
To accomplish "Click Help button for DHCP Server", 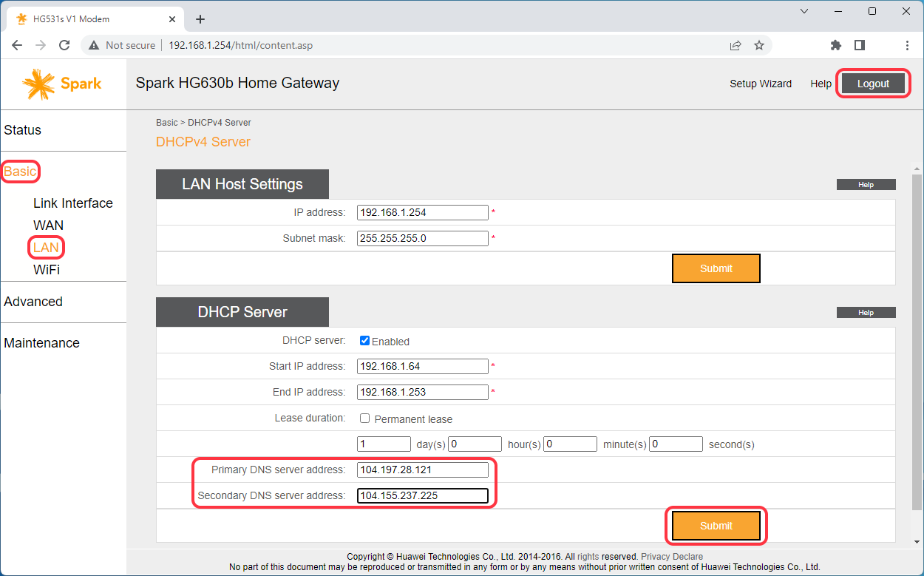I will pyautogui.click(x=866, y=313).
